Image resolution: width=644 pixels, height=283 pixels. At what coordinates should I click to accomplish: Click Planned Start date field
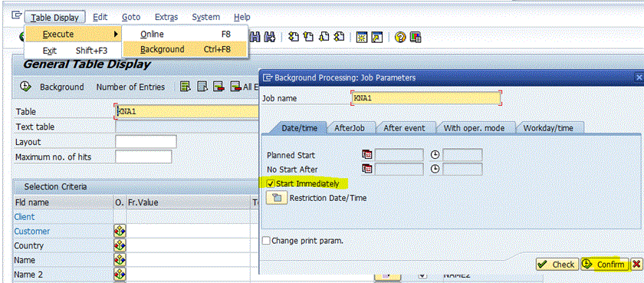pos(399,155)
